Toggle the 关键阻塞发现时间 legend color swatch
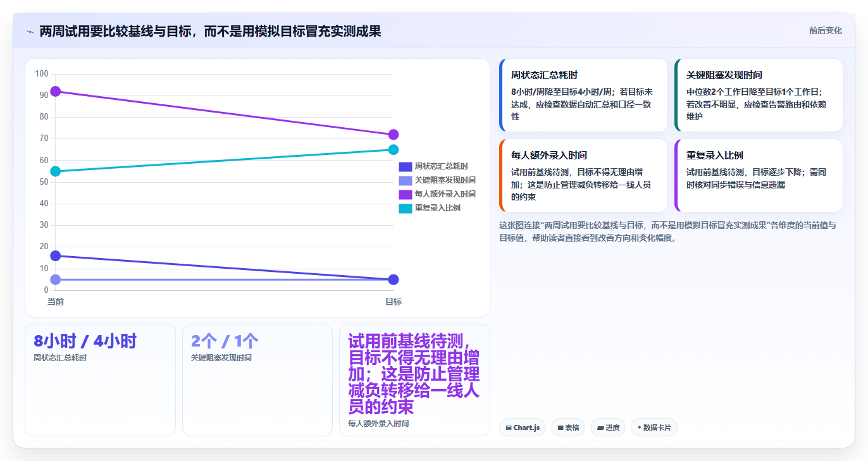This screenshot has height=461, width=868. (405, 180)
